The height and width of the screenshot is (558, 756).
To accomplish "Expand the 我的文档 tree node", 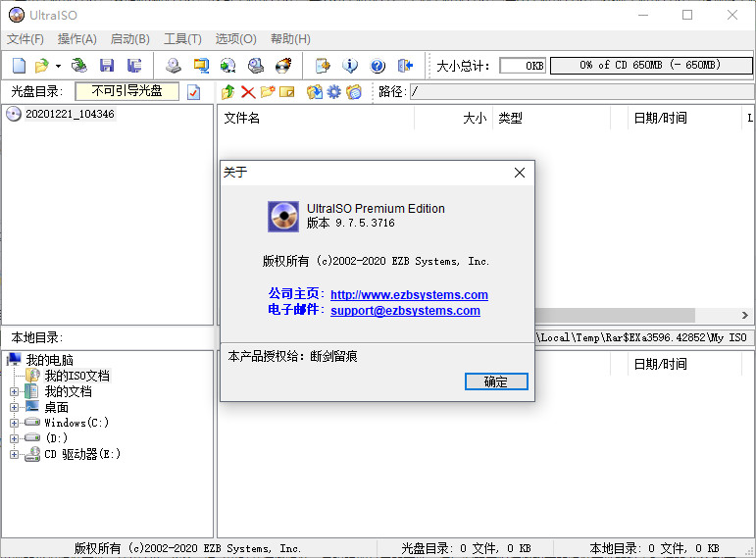I will click(x=14, y=391).
